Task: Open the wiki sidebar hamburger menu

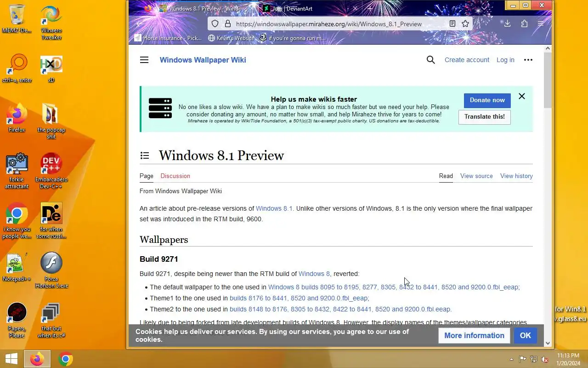Action: (144, 60)
